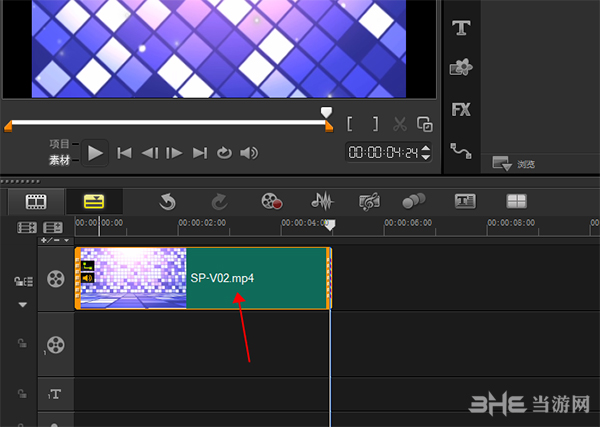Select Clip (素材) play mode
Screen dimensions: 600x427
point(59,160)
